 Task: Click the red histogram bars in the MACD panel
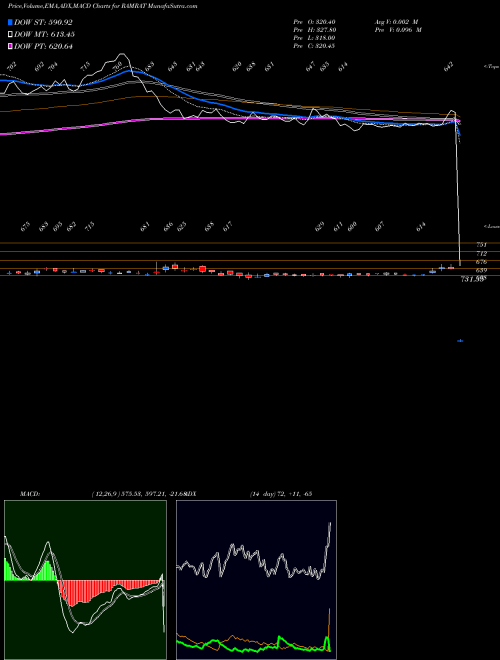click(x=109, y=593)
